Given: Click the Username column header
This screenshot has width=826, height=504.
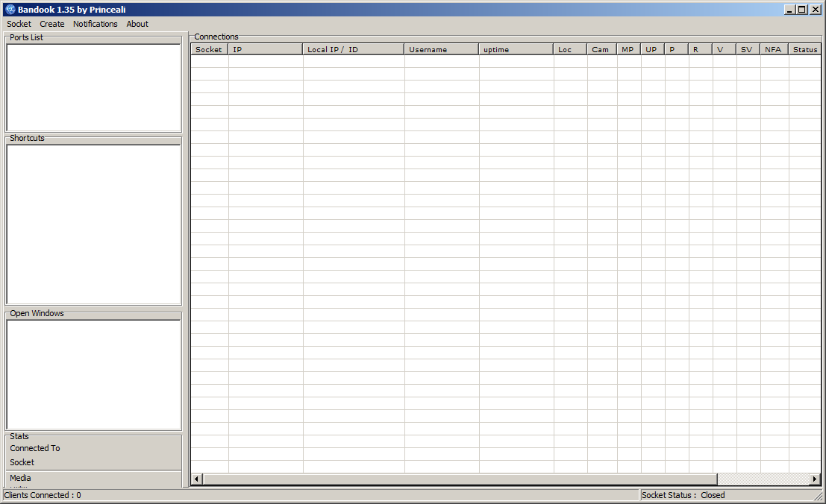Looking at the screenshot, I should coord(441,50).
